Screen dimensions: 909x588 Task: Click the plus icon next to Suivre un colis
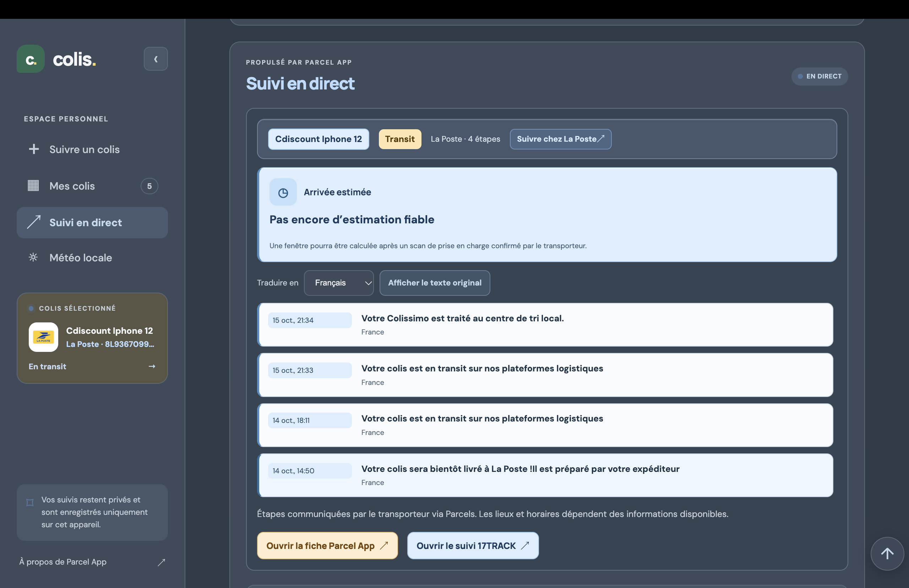[x=34, y=149]
